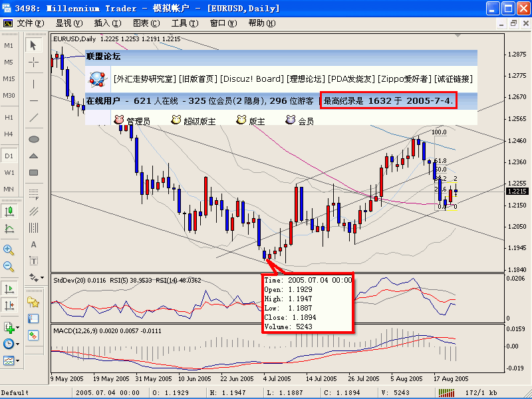
Task: Switch timeframe to M30
Action: (x=9, y=95)
